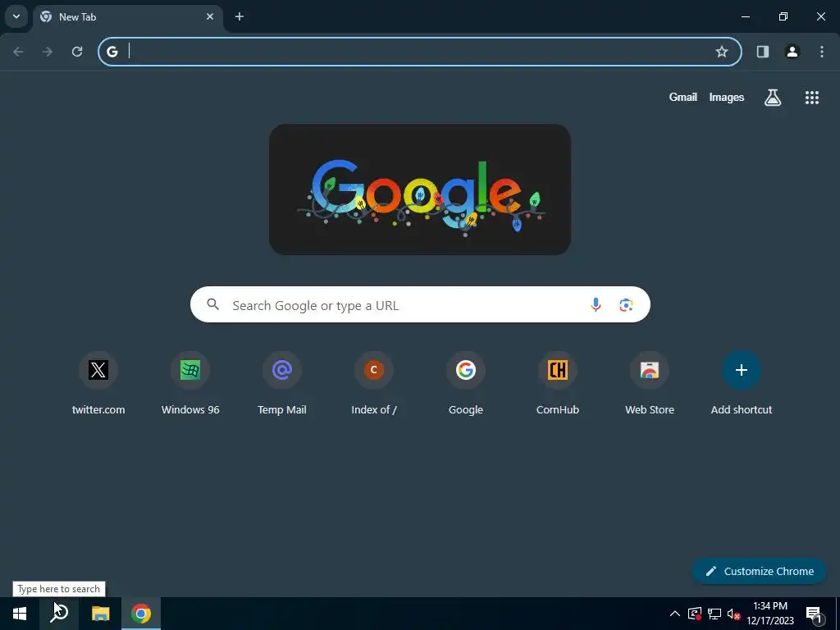
Task: Open the Index of / shortcut
Action: tap(374, 384)
